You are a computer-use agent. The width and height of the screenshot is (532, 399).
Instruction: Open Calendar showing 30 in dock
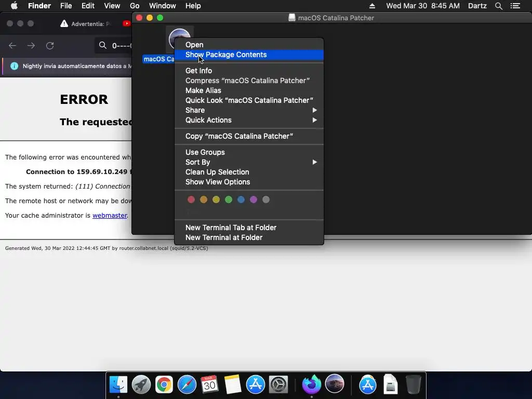tap(209, 384)
